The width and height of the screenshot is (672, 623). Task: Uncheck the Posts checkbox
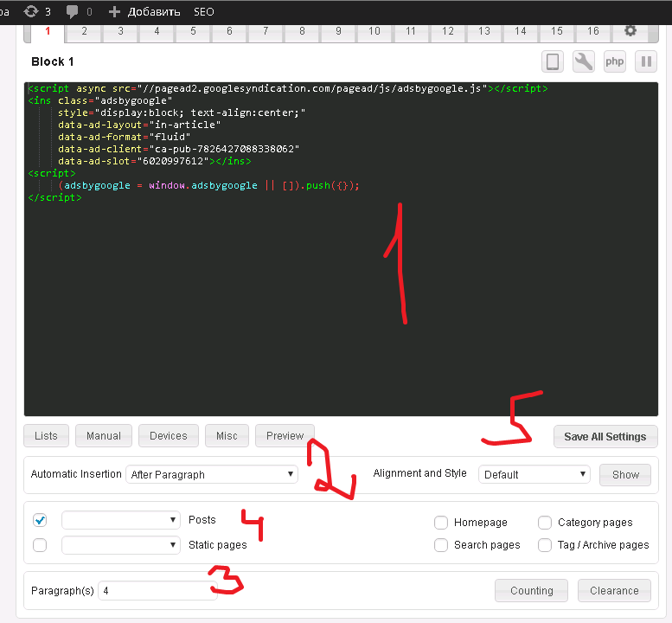pos(40,521)
